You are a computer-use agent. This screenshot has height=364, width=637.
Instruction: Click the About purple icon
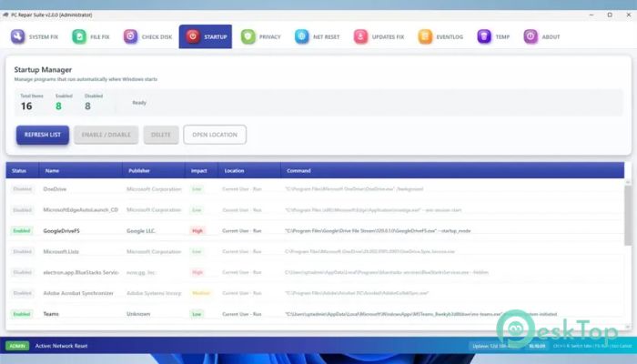[531, 36]
